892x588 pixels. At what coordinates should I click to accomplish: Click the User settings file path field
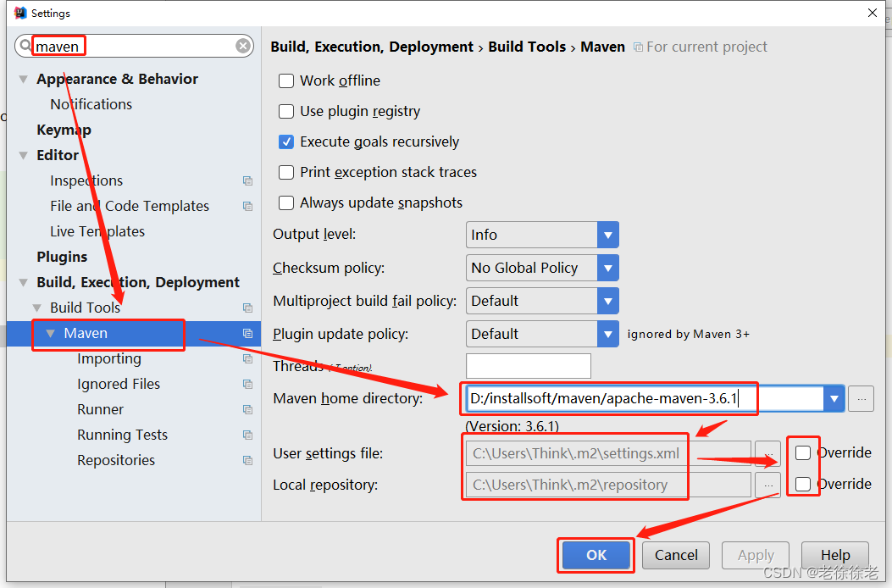point(608,453)
